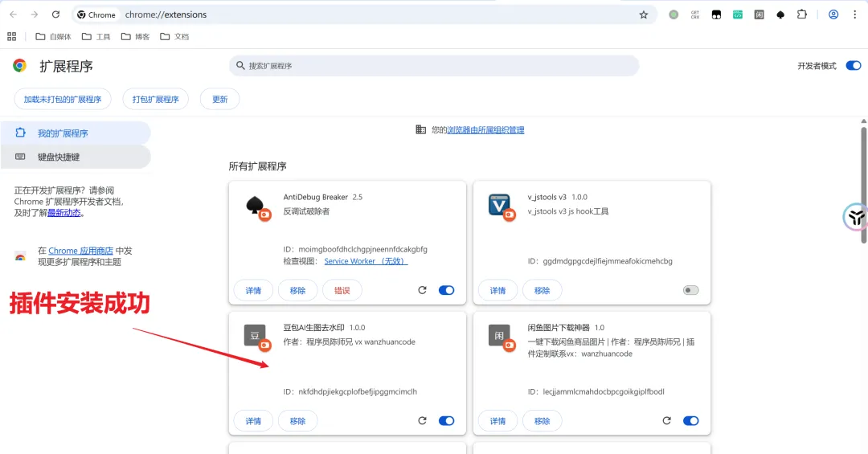Reload the AntiDebug Breaker extension
Image resolution: width=868 pixels, height=454 pixels.
pos(423,290)
